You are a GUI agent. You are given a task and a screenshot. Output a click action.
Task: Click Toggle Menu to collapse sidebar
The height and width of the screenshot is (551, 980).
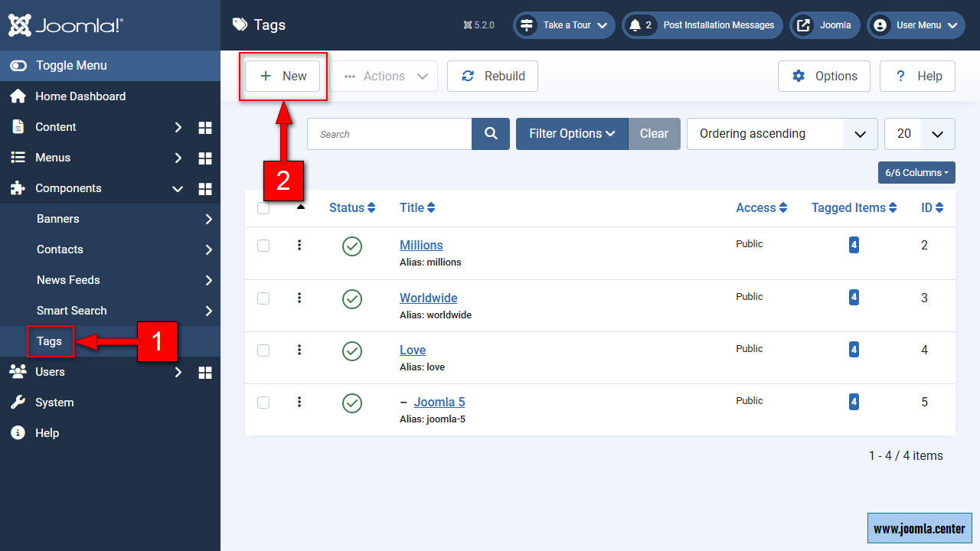[110, 66]
